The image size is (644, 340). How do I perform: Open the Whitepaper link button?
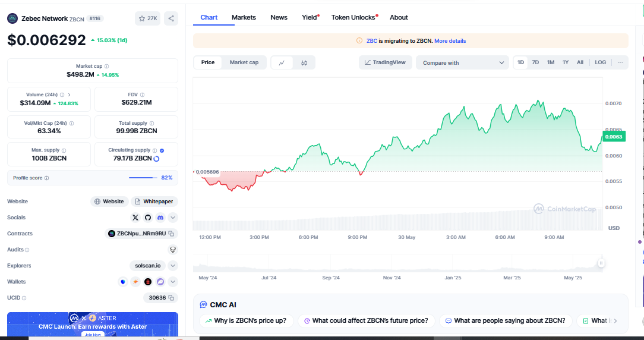click(x=154, y=202)
